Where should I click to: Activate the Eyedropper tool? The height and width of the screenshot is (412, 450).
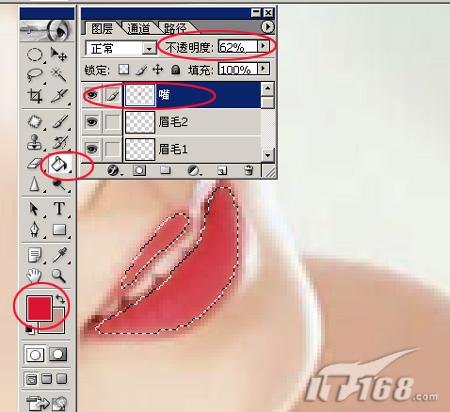point(59,255)
